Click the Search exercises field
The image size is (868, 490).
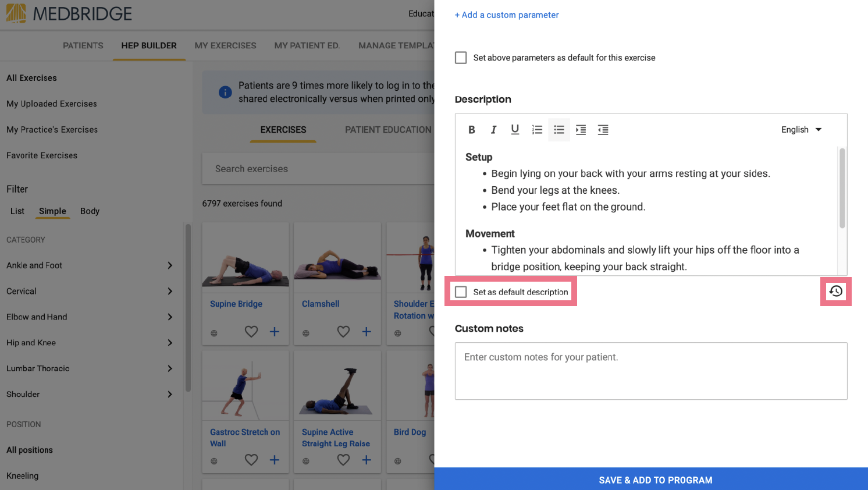[318, 169]
